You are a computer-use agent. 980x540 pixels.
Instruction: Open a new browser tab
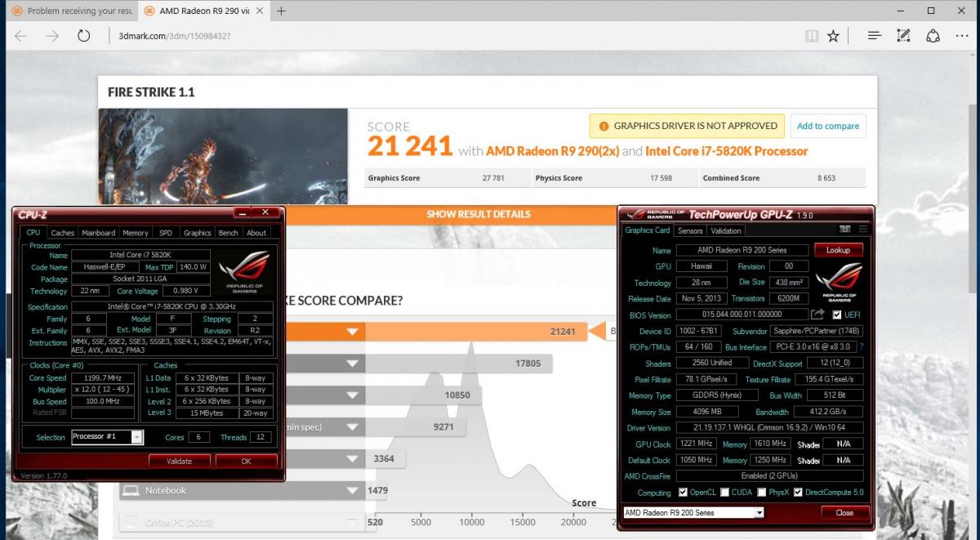[x=281, y=11]
